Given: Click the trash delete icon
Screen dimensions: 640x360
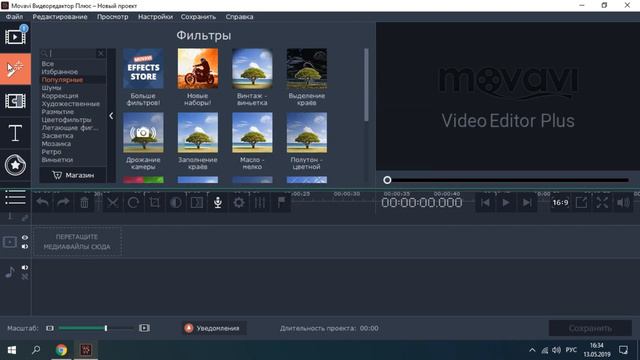Looking at the screenshot, I should click(84, 202).
